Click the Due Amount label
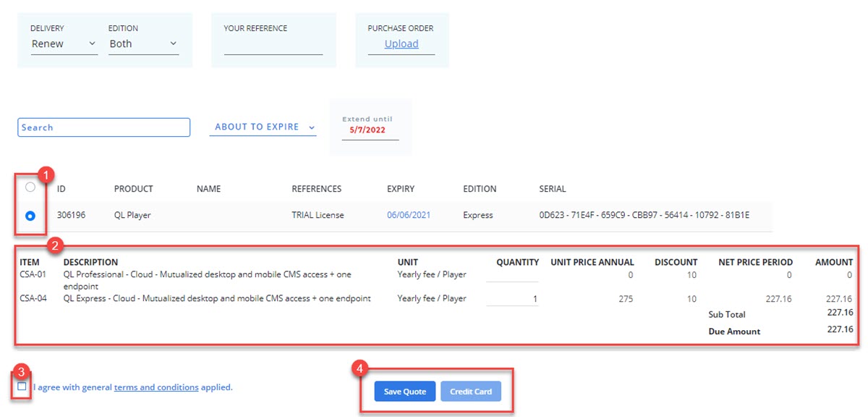 pos(734,332)
